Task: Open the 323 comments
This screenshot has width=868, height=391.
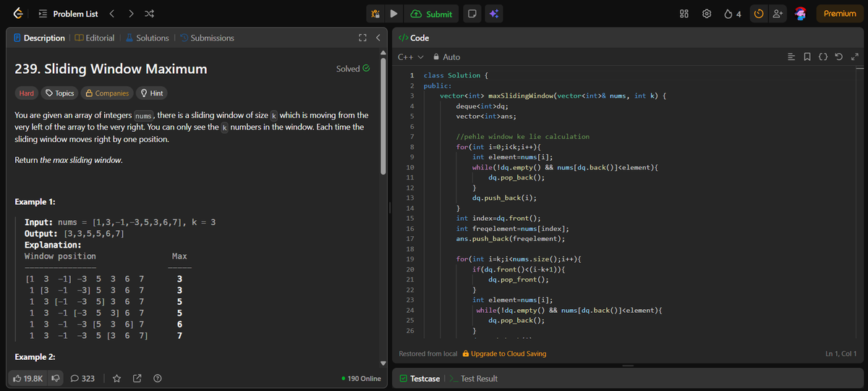Action: point(82,378)
